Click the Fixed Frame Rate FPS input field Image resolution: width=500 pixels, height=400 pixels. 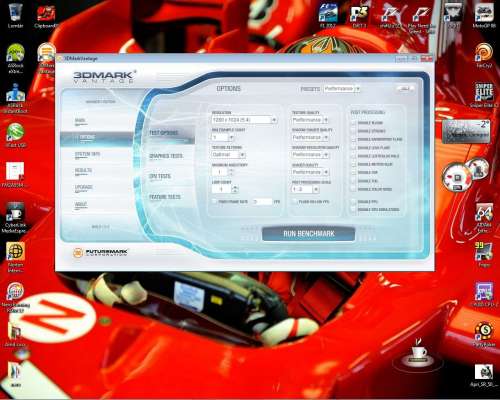(262, 202)
